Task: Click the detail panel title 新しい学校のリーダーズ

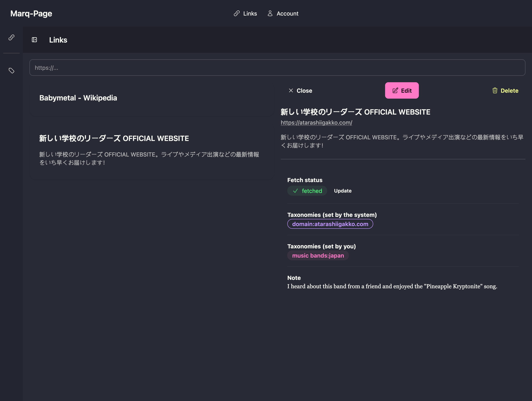Action: click(355, 112)
